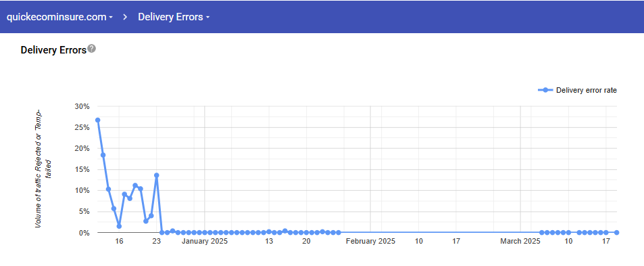Select the data point above date 16

click(x=119, y=226)
